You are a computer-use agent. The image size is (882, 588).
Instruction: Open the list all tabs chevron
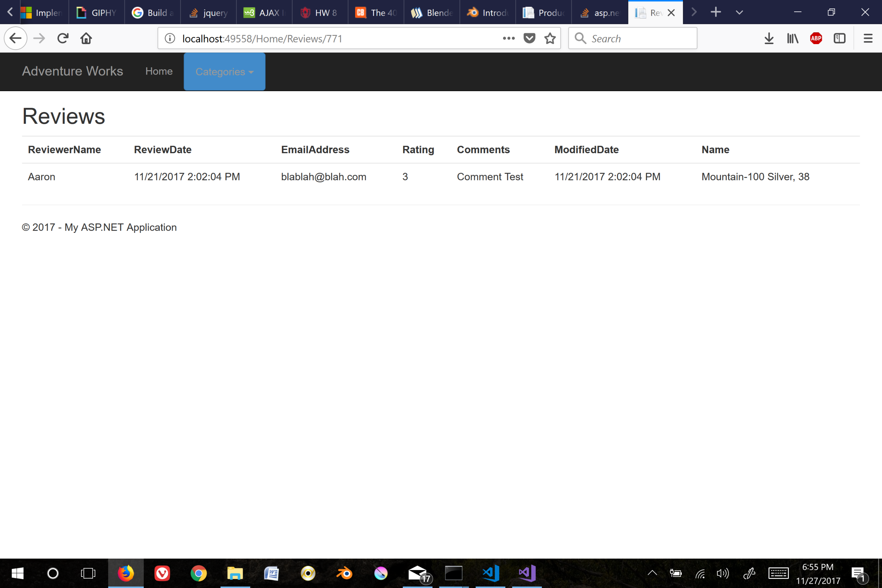click(x=738, y=12)
